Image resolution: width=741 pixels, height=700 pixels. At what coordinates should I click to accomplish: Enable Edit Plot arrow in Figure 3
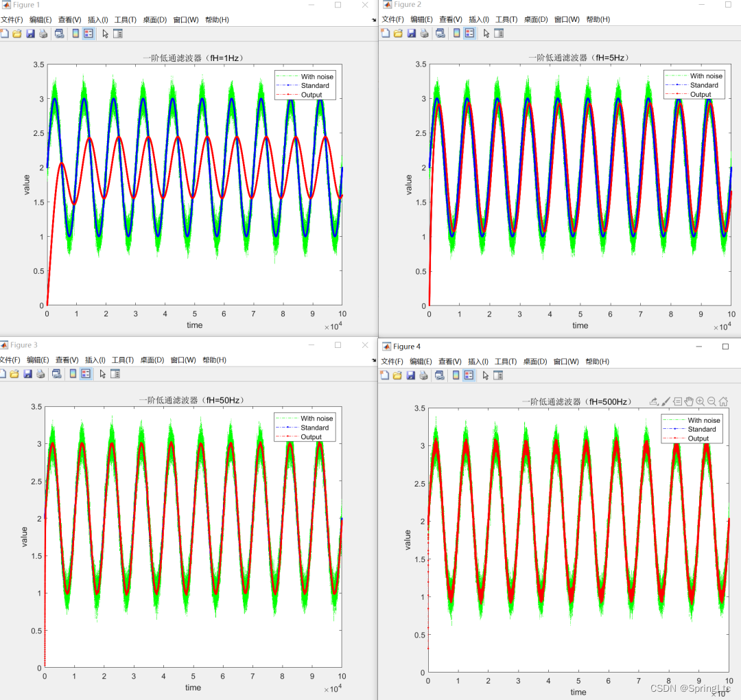pyautogui.click(x=102, y=374)
